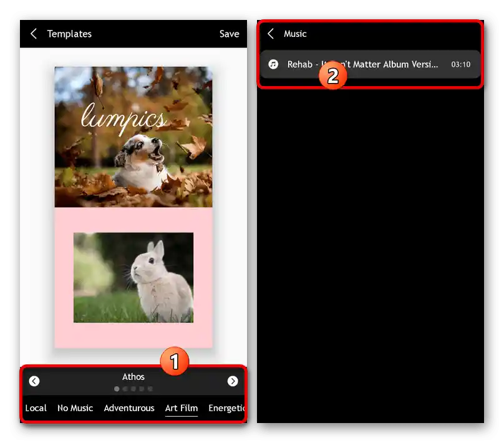Tap the Save button
This screenshot has width=504, height=443.
[229, 34]
